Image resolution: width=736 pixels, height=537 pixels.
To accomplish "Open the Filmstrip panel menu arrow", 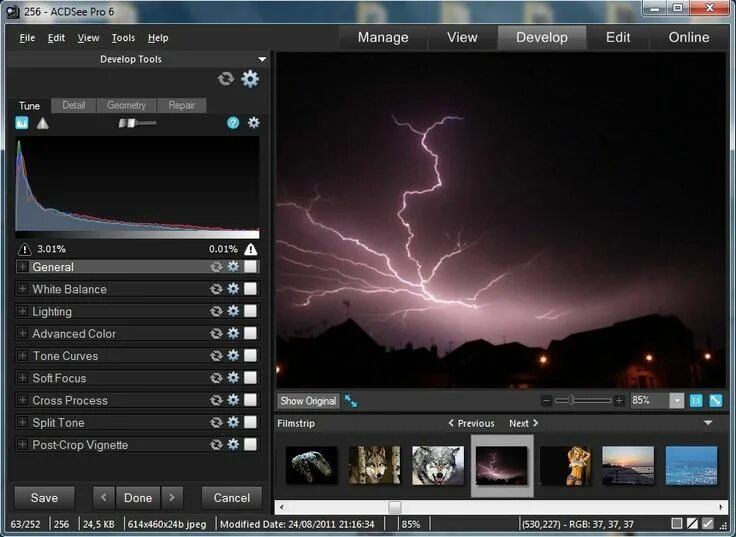I will pyautogui.click(x=708, y=423).
